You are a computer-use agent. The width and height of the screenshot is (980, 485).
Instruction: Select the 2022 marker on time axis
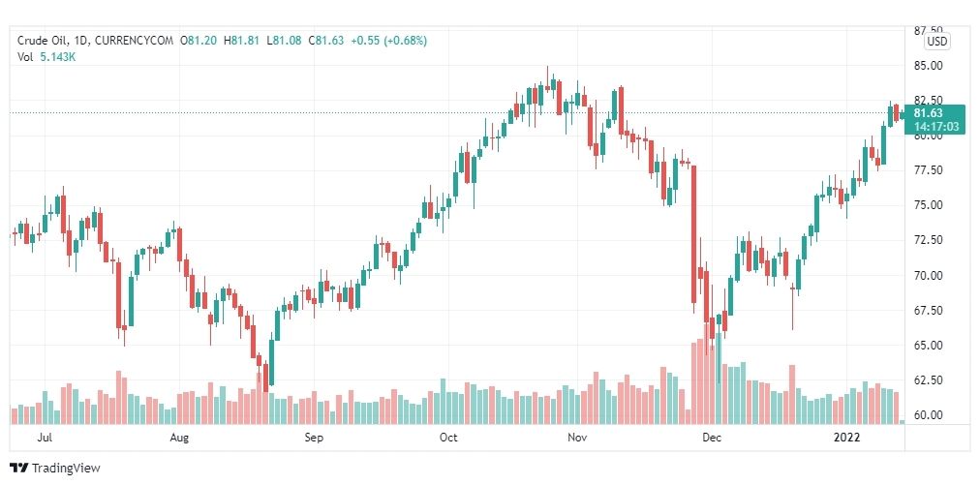(x=846, y=438)
